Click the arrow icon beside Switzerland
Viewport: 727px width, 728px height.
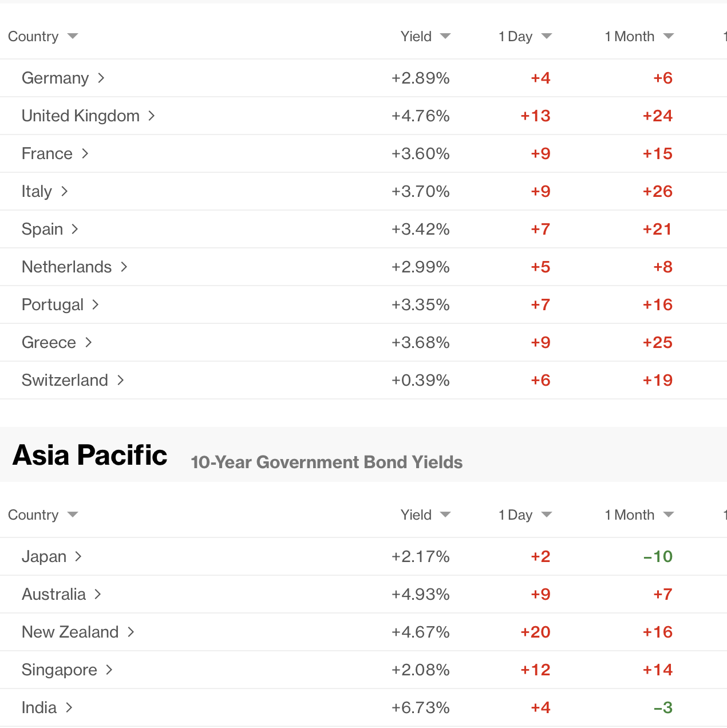tap(121, 380)
